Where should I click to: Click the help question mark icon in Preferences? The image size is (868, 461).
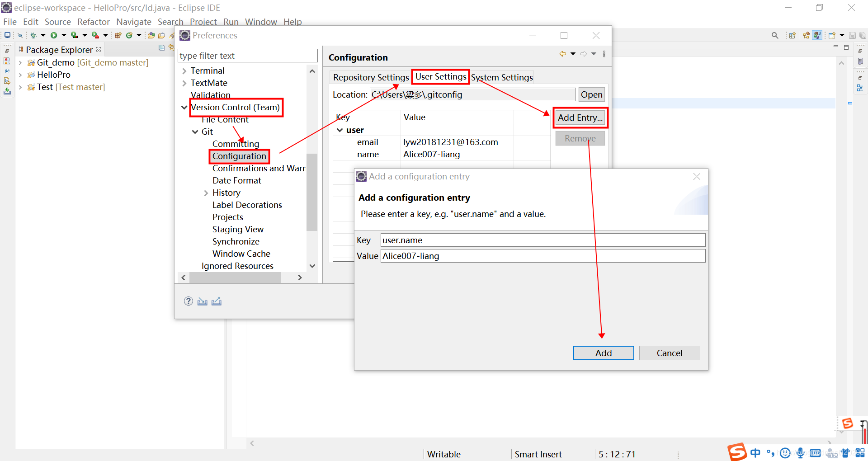click(x=189, y=301)
